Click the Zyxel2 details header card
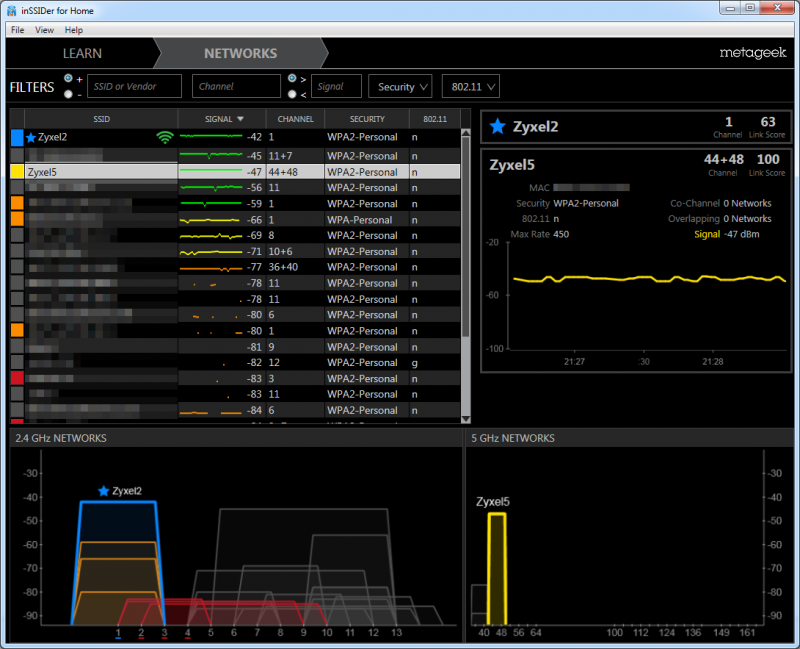Screen dimensions: 800x649 [x=636, y=127]
